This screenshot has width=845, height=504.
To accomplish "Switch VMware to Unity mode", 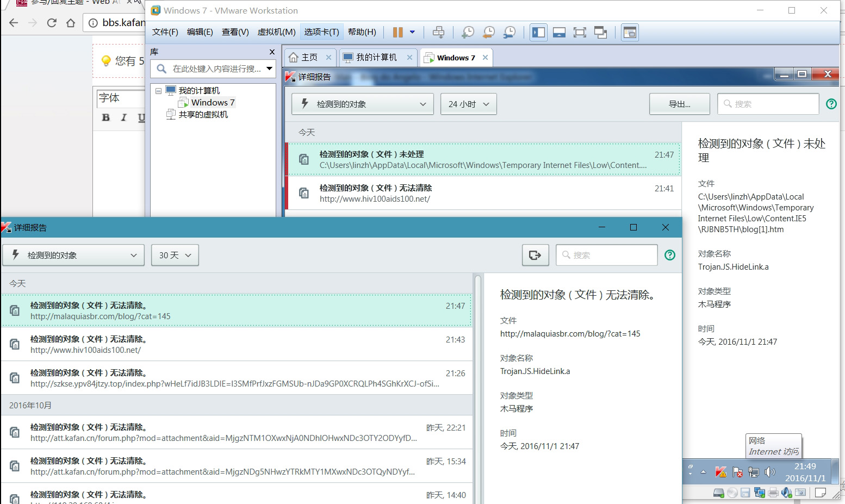I will [x=600, y=33].
